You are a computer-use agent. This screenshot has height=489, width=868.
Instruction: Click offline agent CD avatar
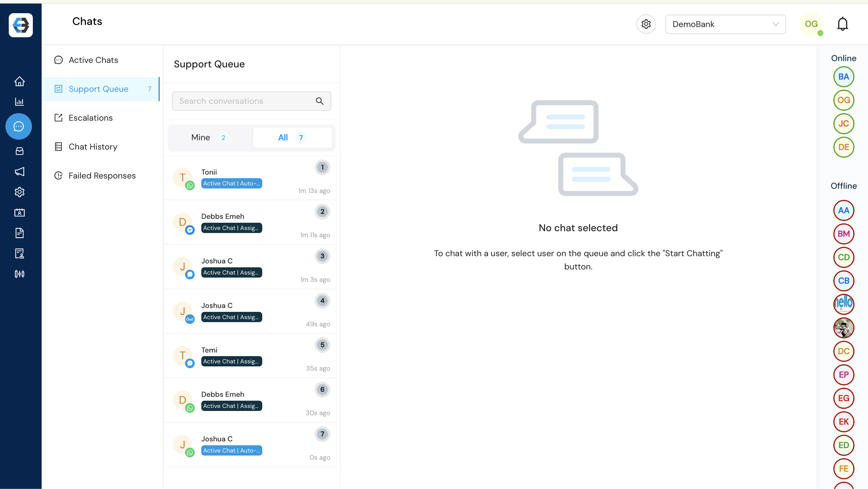[843, 257]
